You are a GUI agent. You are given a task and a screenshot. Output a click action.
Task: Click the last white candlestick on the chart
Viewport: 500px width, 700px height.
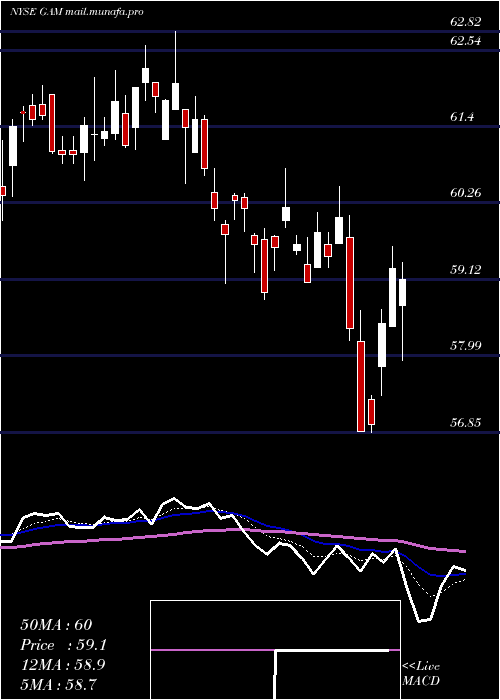click(x=403, y=292)
